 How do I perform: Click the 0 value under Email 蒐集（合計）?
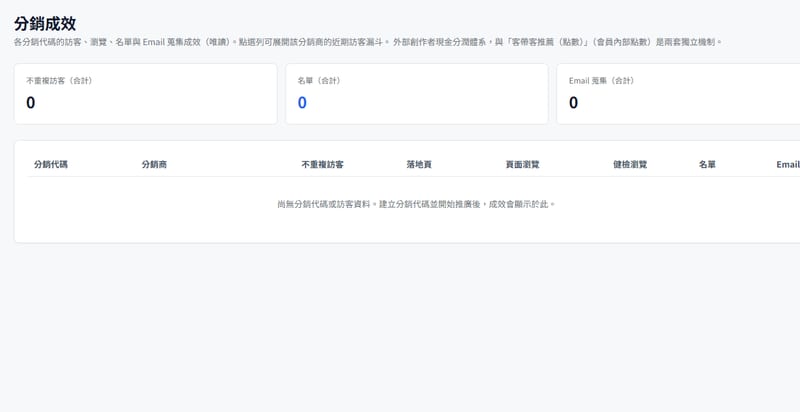573,103
